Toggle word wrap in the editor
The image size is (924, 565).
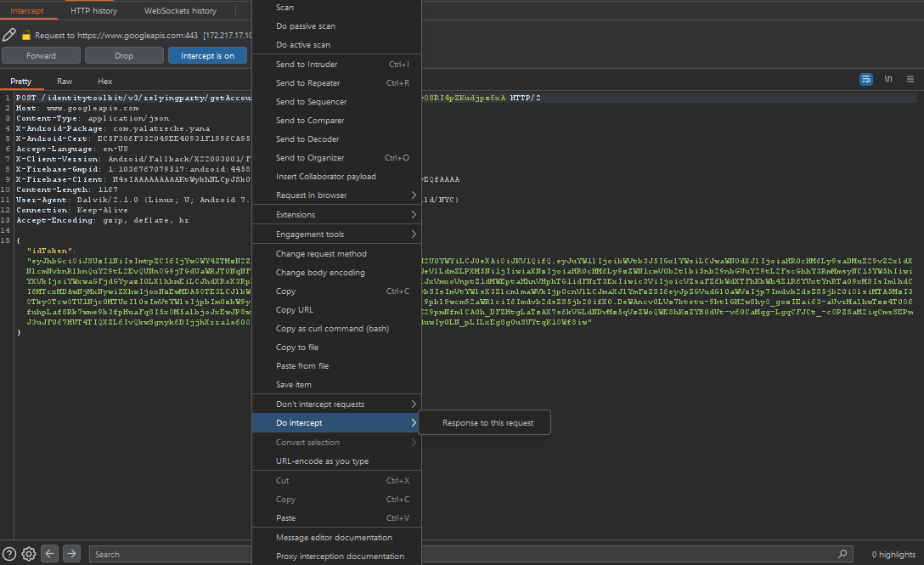coord(865,79)
